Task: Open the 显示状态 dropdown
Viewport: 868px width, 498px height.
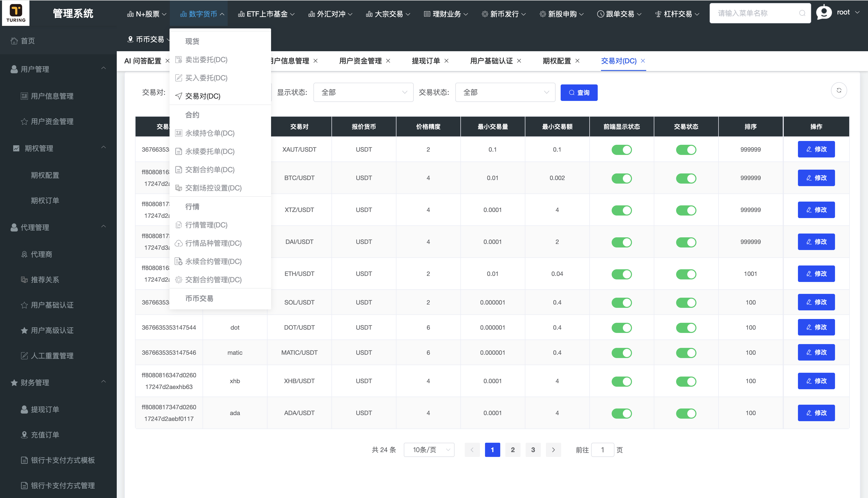Action: point(363,92)
